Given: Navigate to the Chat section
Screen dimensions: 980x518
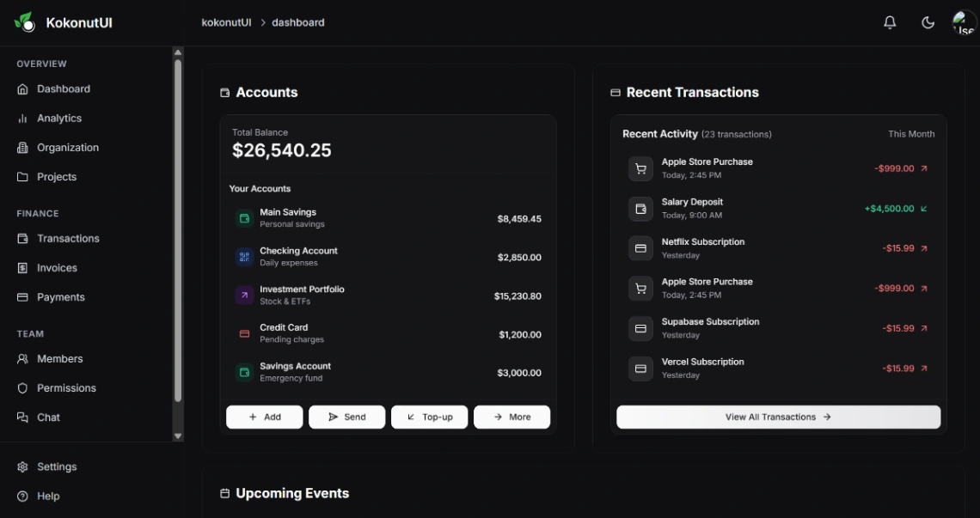Looking at the screenshot, I should pyautogui.click(x=23, y=417).
